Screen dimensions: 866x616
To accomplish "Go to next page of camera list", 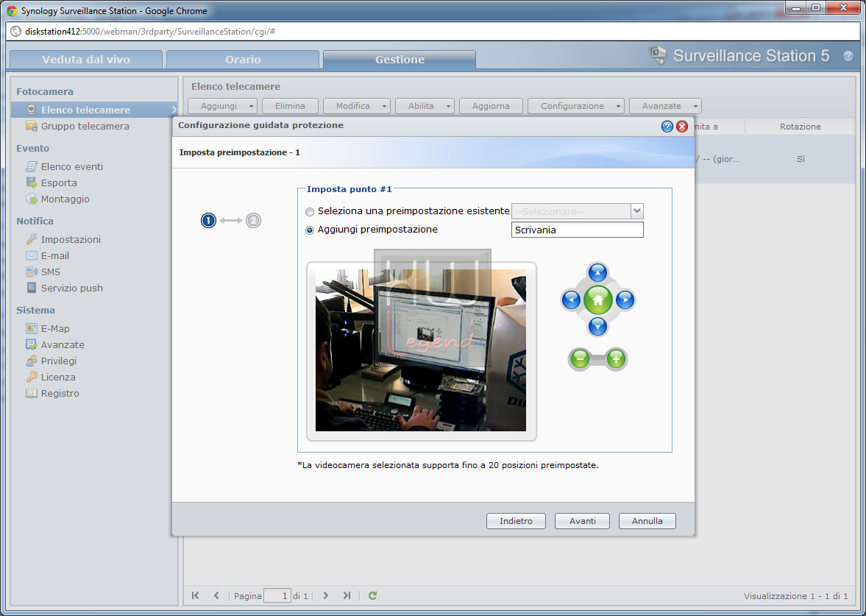I will click(325, 595).
